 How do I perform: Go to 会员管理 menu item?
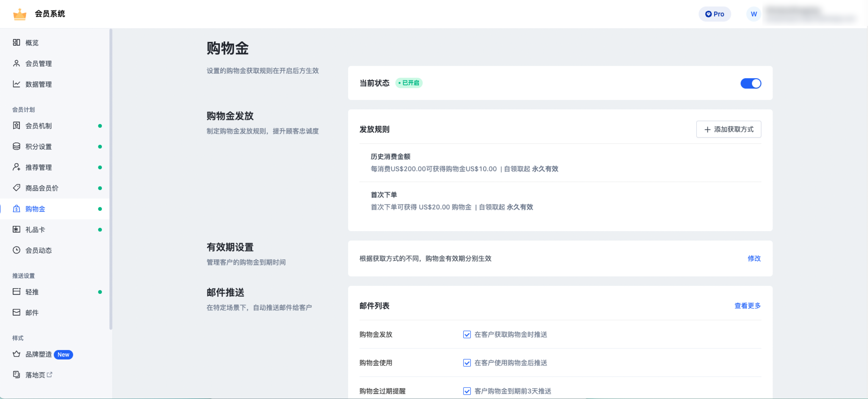(55, 63)
